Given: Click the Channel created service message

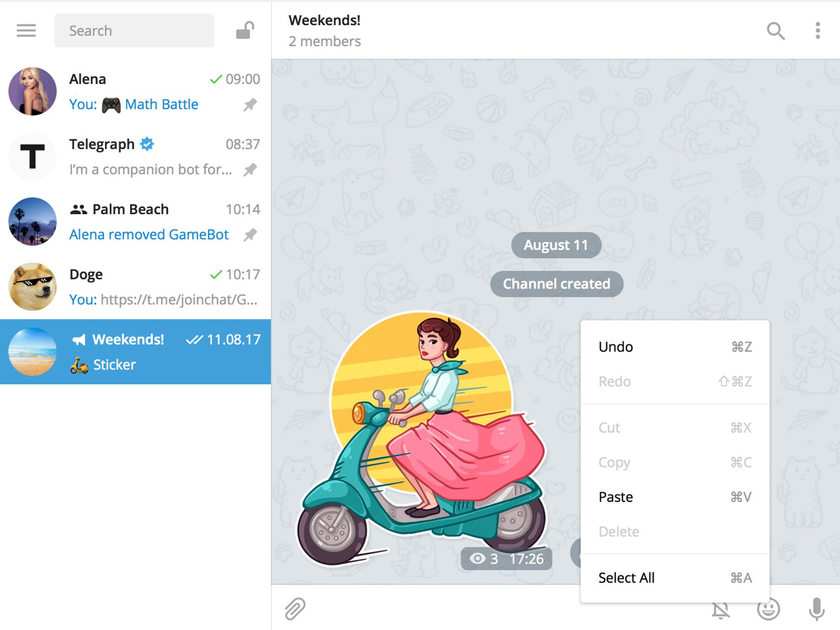Looking at the screenshot, I should (x=556, y=284).
